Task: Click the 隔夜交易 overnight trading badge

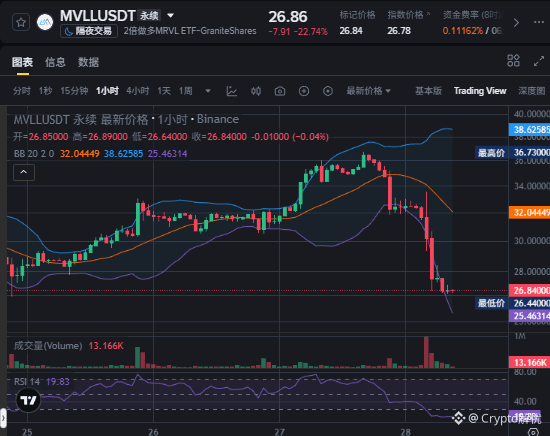Action: (89, 31)
